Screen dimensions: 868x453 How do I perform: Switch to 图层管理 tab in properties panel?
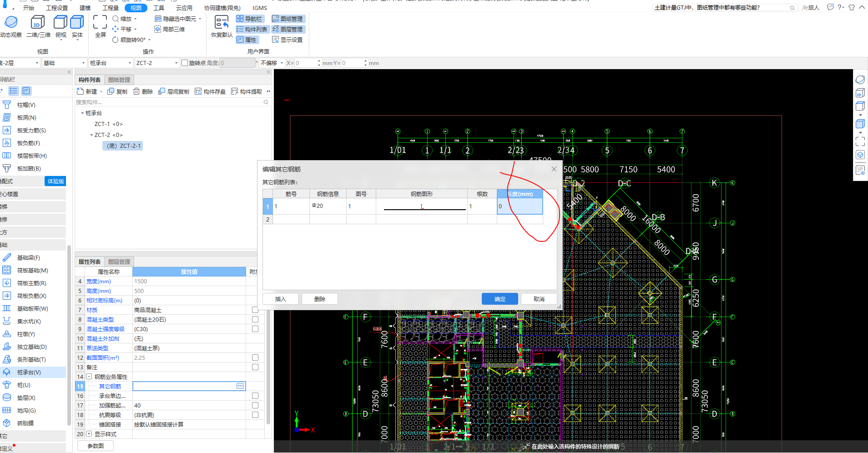coord(119,262)
